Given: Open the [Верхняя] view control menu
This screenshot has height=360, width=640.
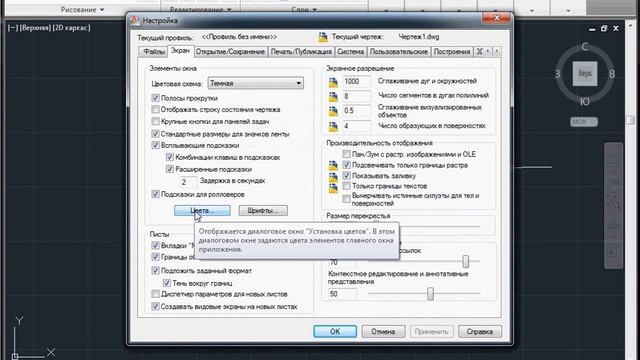Looking at the screenshot, I should point(35,28).
